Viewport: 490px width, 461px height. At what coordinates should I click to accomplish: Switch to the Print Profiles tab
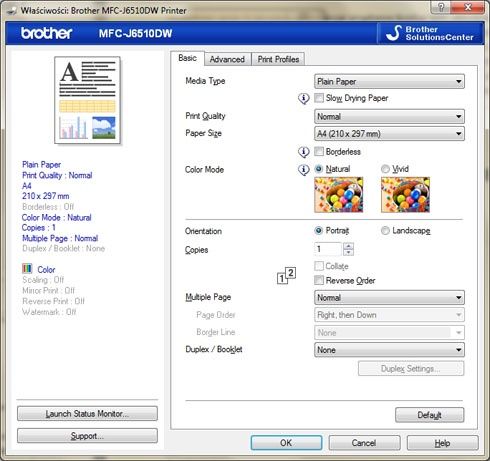click(278, 59)
